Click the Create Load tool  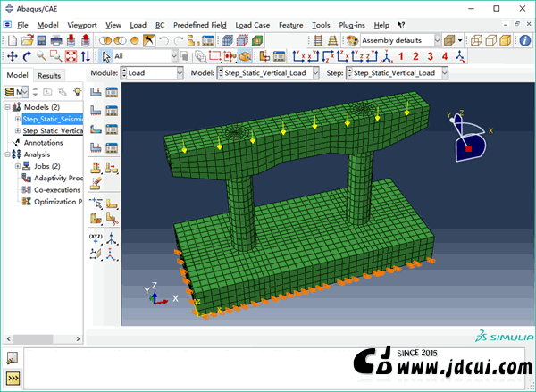pyautogui.click(x=96, y=92)
